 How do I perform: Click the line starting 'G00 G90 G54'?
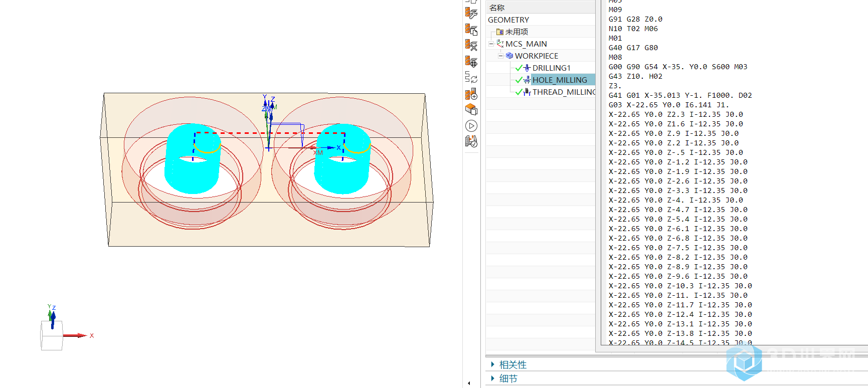678,67
